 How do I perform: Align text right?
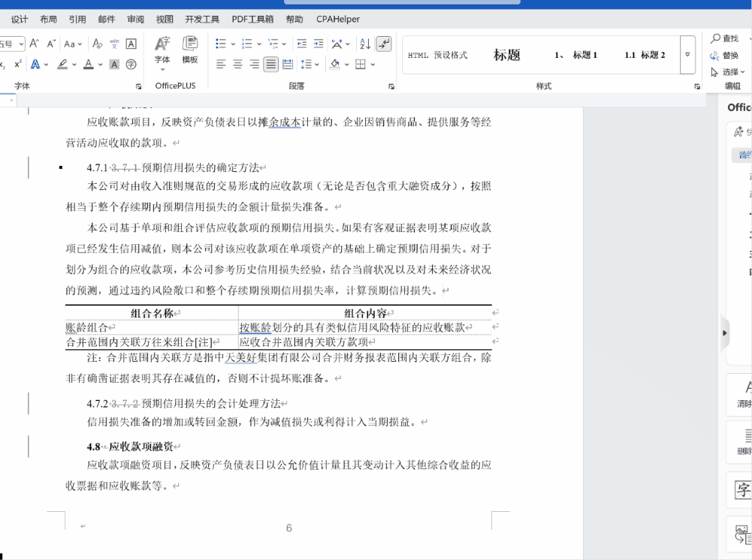tap(254, 65)
